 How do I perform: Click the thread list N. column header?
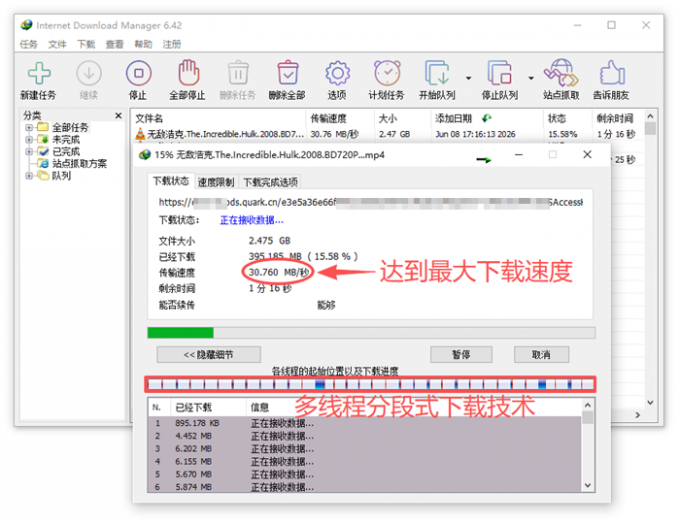coord(159,408)
